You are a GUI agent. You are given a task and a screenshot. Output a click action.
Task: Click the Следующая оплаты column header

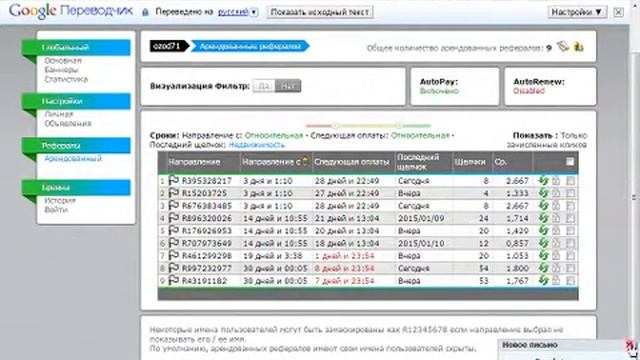pos(351,162)
